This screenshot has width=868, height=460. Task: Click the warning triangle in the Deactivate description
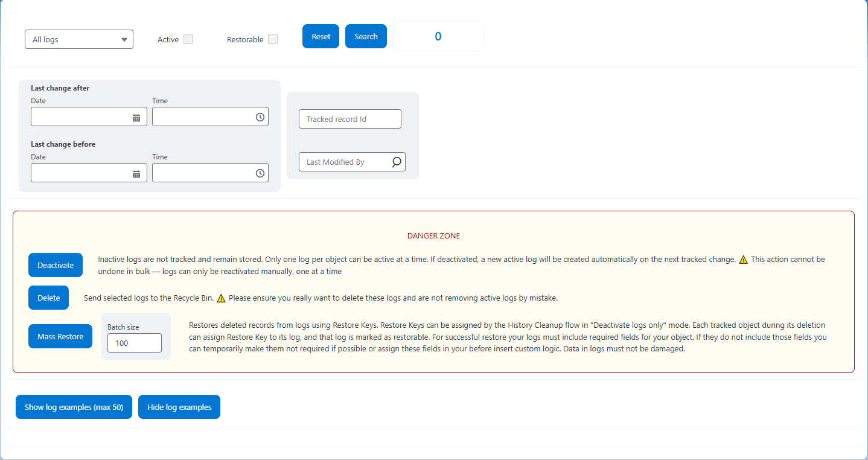point(743,258)
